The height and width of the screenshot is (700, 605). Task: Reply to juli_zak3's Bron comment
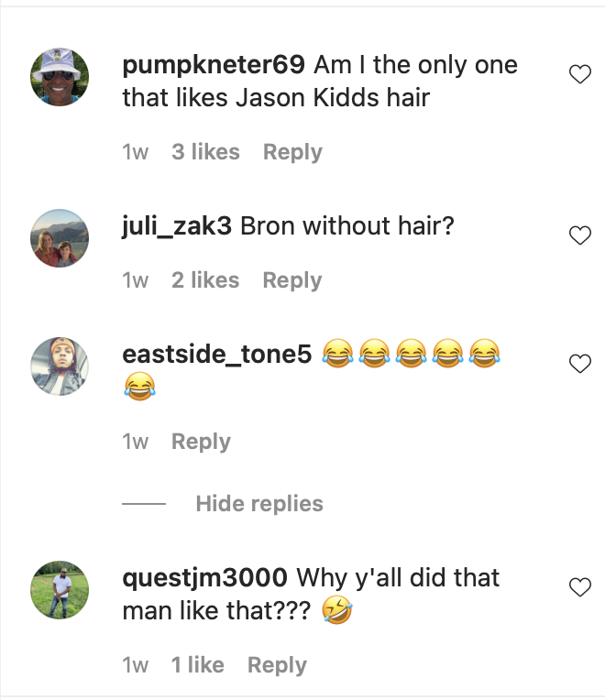click(x=292, y=280)
